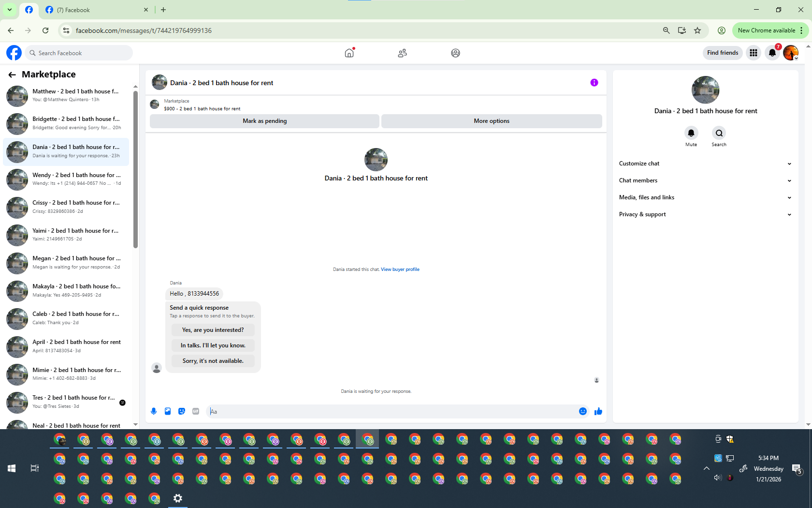Open the Notifications bell with 7 badge
The image size is (812, 508).
click(x=772, y=53)
